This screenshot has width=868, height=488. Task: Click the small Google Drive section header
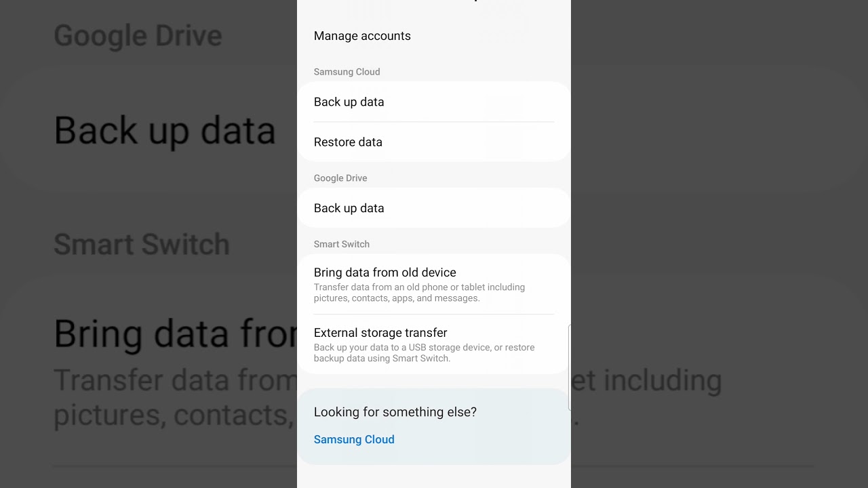tap(340, 178)
